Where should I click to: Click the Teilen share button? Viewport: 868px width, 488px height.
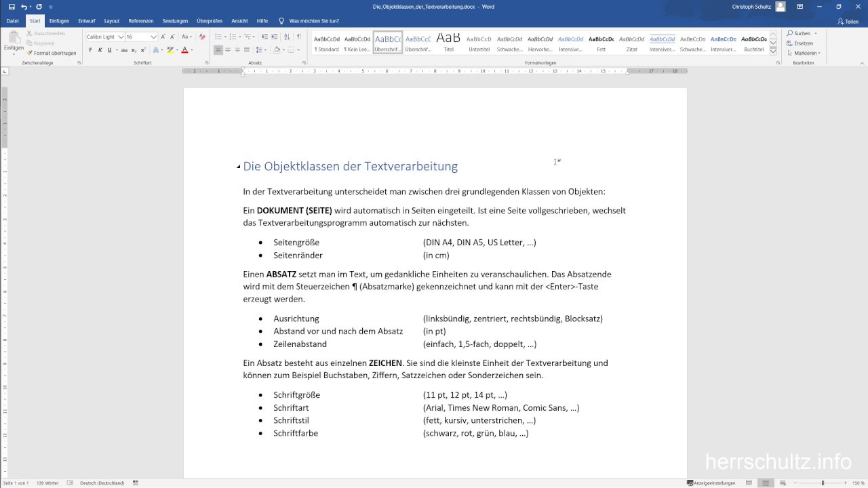848,21
